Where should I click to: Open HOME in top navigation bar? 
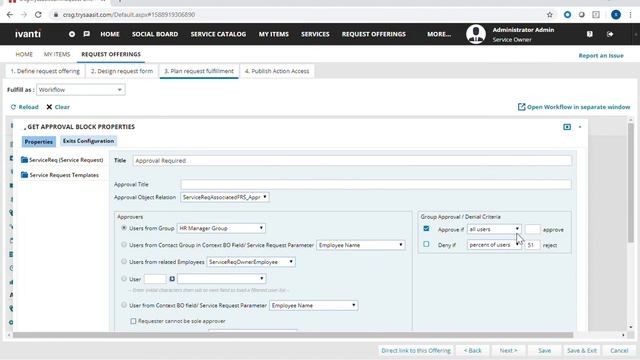pos(110,34)
